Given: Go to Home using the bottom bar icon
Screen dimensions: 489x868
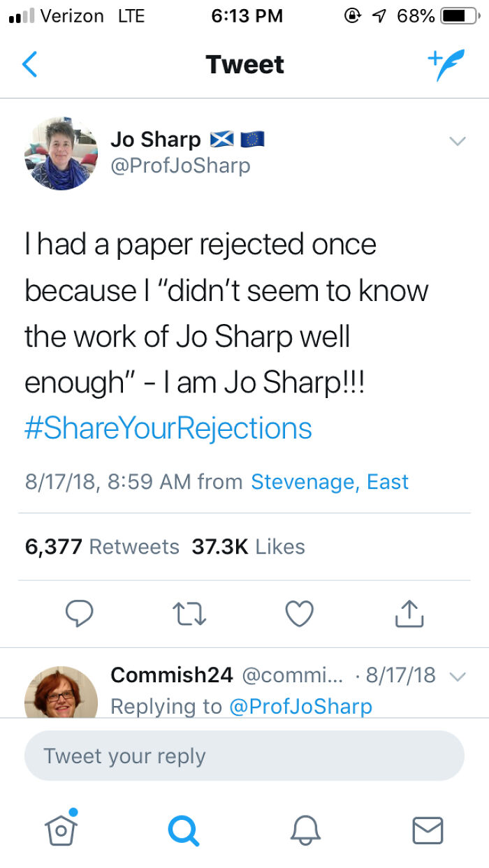Looking at the screenshot, I should 61,831.
